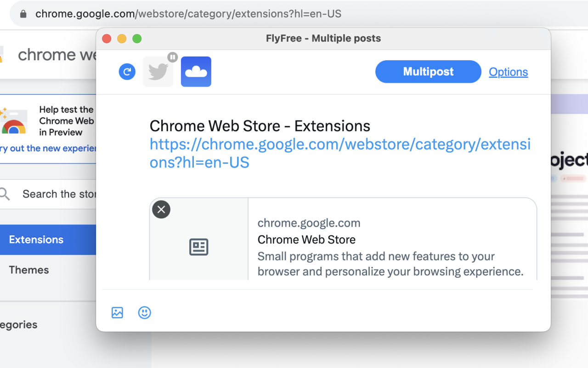Click the Search the store field

59,194
